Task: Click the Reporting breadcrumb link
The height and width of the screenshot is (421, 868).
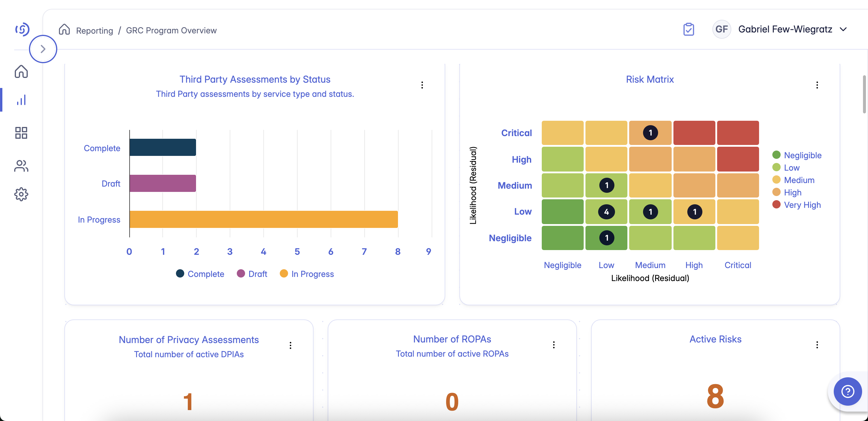Action: (94, 30)
